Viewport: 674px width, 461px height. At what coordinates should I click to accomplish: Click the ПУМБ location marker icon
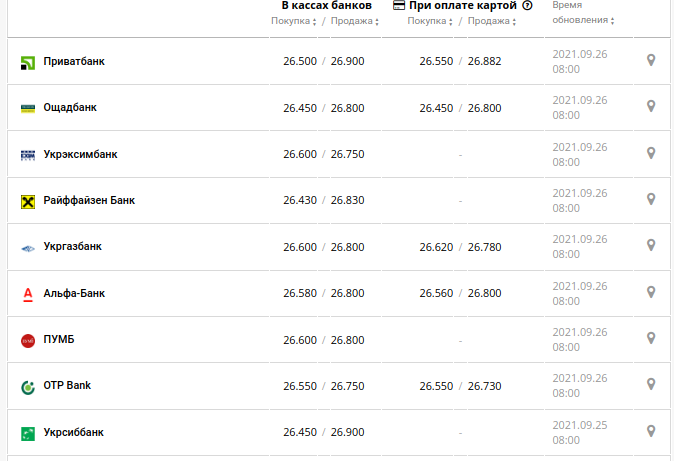click(x=651, y=339)
